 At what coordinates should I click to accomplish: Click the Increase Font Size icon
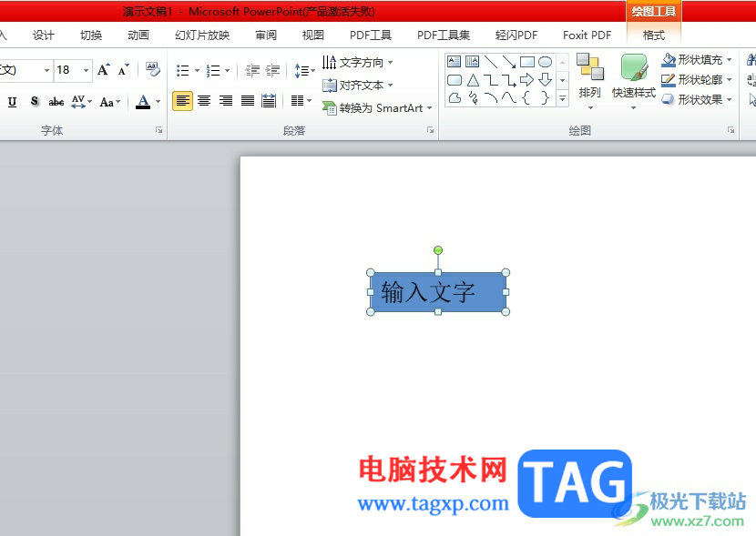tap(103, 70)
